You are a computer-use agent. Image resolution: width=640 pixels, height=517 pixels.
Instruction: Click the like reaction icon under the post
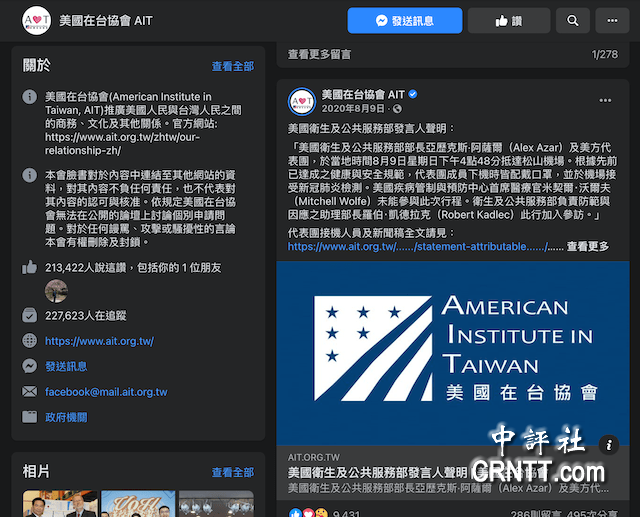295,513
